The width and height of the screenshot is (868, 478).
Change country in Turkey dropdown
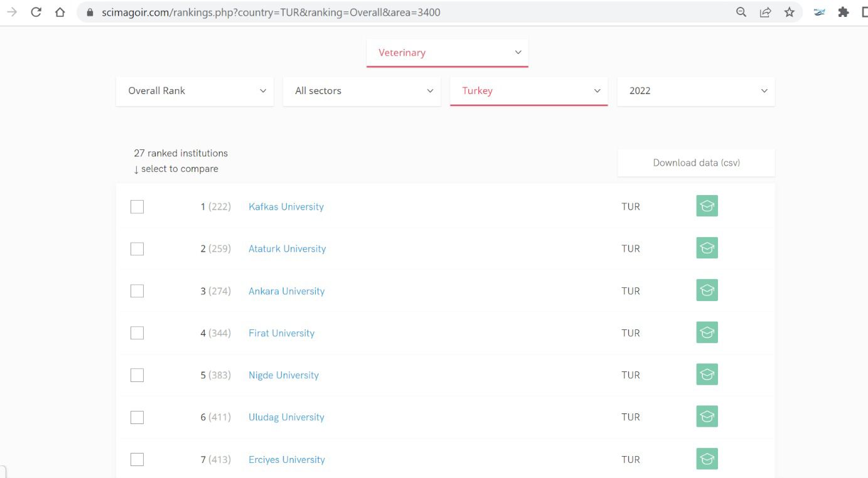[x=529, y=91]
